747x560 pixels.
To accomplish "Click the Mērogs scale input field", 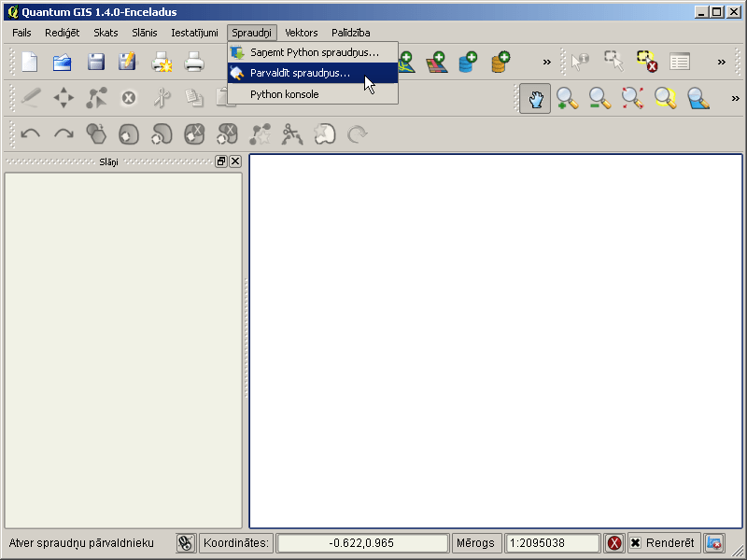I will pyautogui.click(x=552, y=543).
